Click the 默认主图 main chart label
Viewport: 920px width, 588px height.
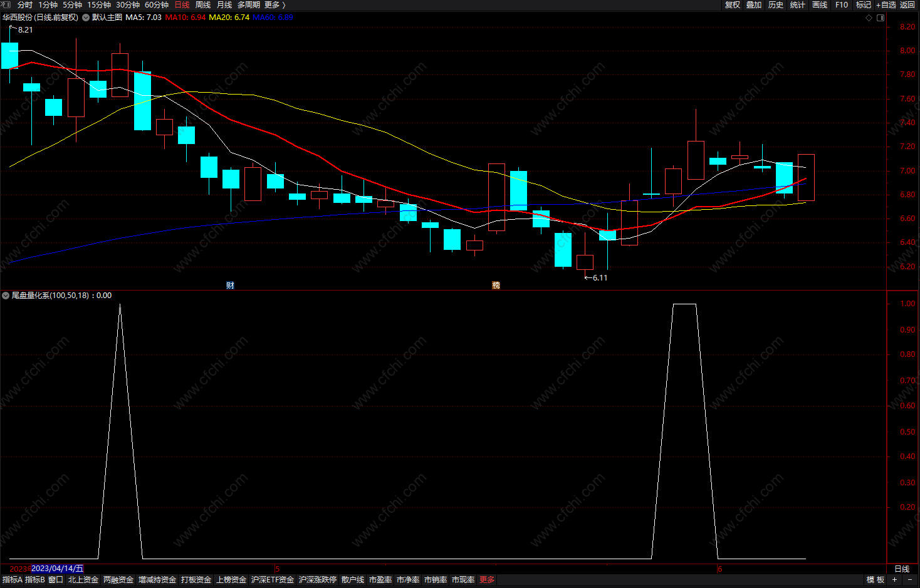(107, 18)
